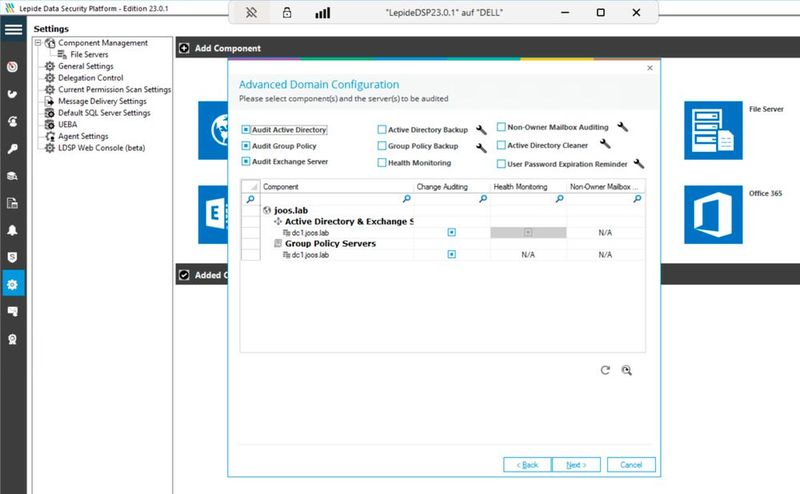The width and height of the screenshot is (800, 494).
Task: Enable the Group Policy Backup checkbox
Action: pos(382,146)
